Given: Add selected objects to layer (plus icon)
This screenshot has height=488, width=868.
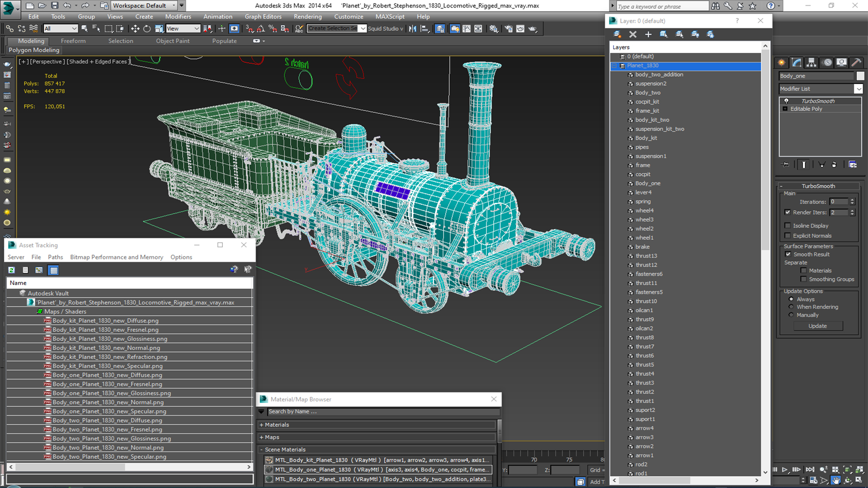Looking at the screenshot, I should (x=648, y=34).
